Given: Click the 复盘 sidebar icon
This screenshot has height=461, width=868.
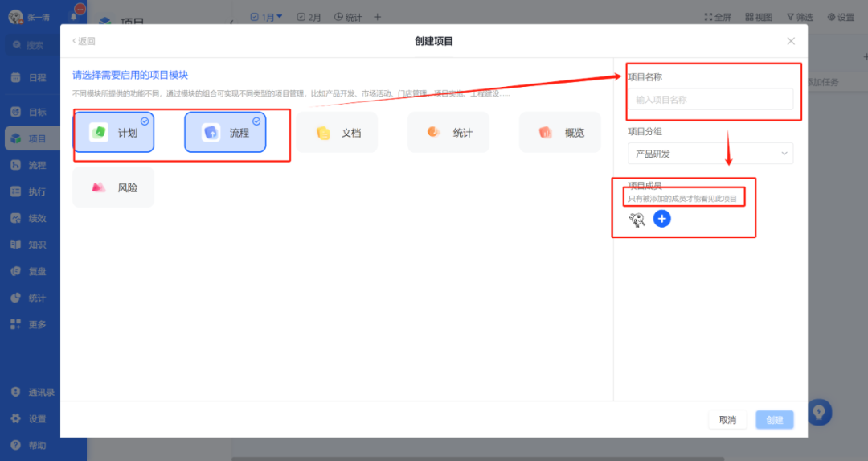Looking at the screenshot, I should [x=15, y=271].
